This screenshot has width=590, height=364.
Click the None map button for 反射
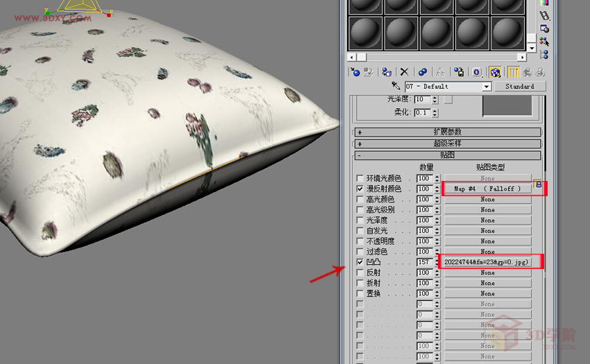click(x=488, y=272)
